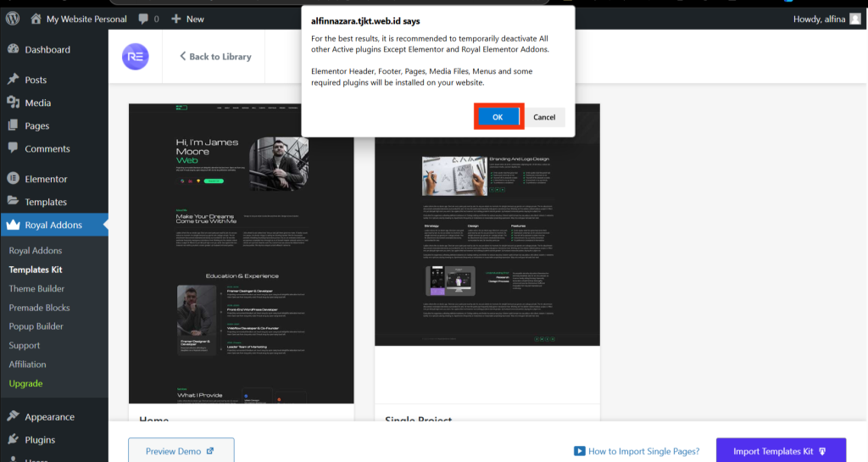Click the user avatar next to Howdy, alfina
868x462 pixels.
tap(854, 19)
